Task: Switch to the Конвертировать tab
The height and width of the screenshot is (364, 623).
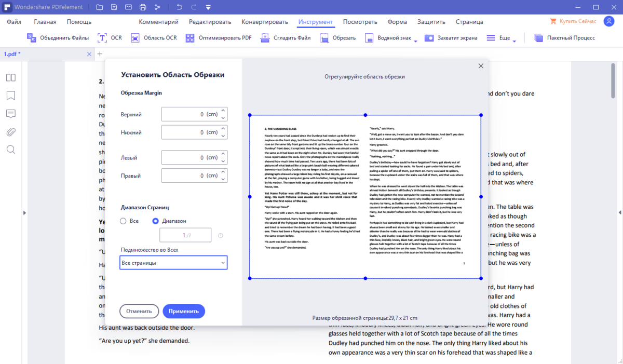Action: coord(265,22)
